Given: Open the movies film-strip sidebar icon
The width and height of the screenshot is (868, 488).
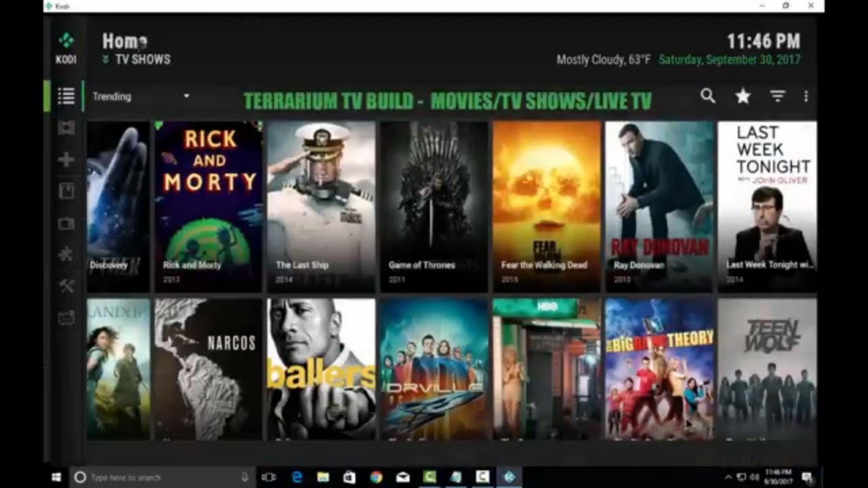Looking at the screenshot, I should pos(66,127).
